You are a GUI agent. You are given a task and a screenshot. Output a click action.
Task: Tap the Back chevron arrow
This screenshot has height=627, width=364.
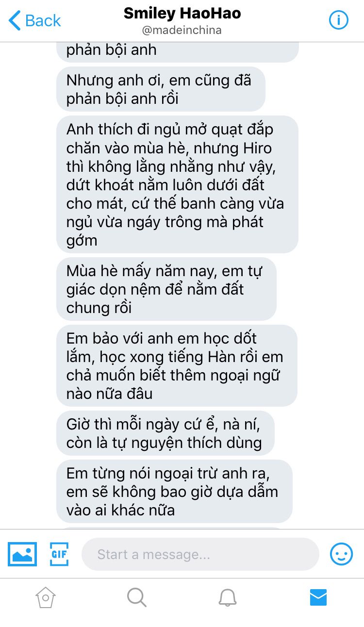[15, 21]
